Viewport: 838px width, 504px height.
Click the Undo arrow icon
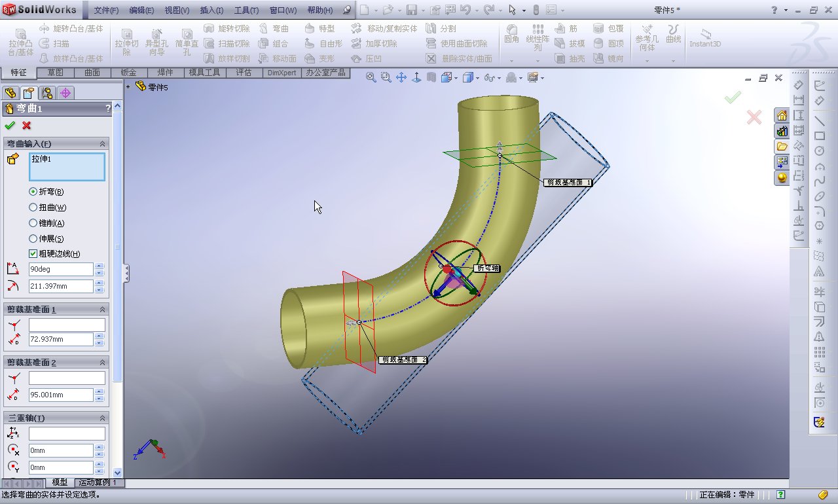(x=465, y=10)
